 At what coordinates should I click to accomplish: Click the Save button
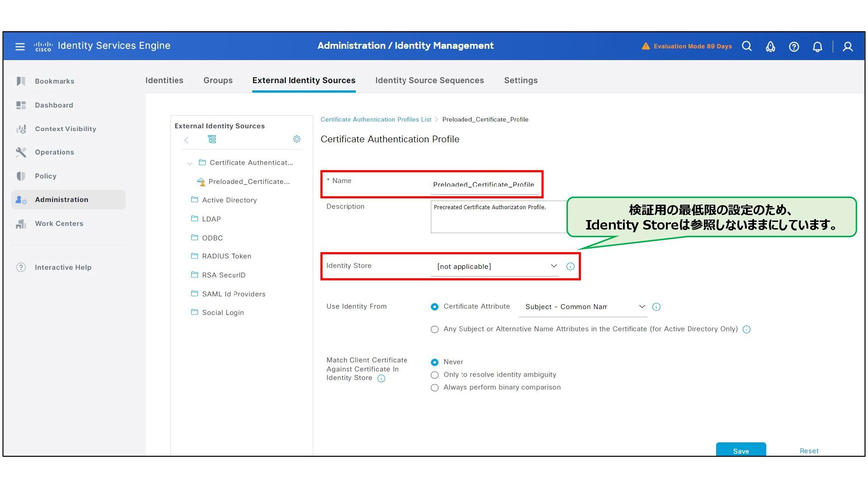pos(741,450)
